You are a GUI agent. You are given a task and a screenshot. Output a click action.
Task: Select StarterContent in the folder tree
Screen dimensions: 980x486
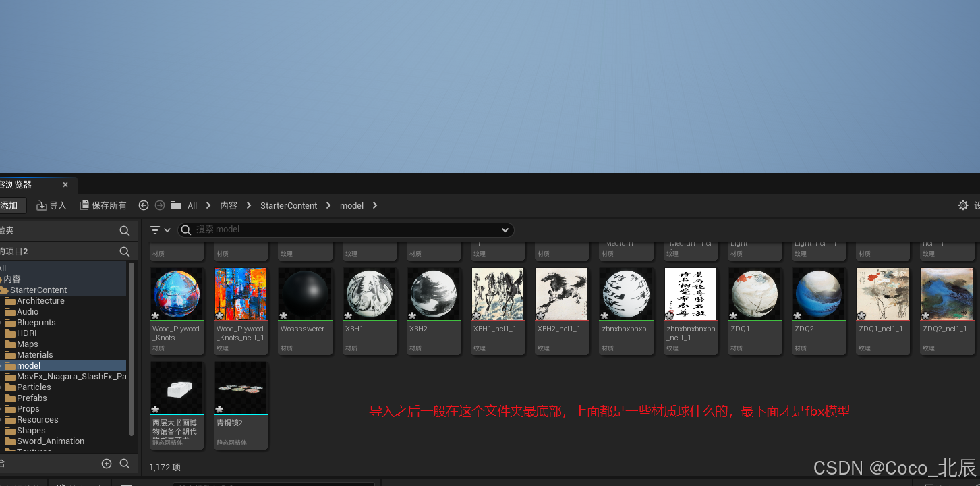(38, 290)
